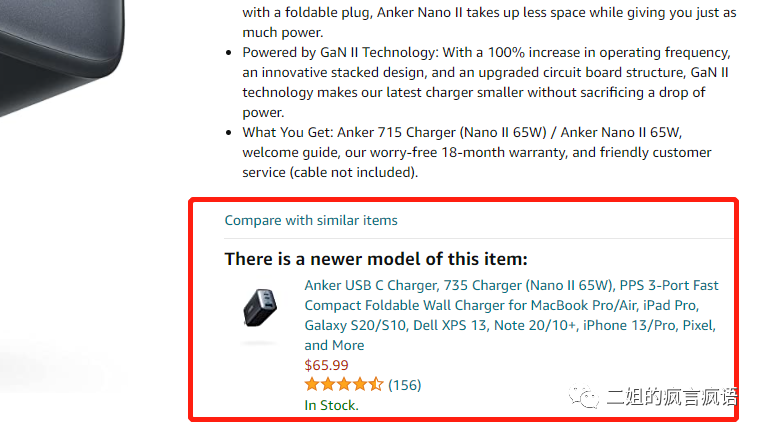Click the first gold star in rating
The width and height of the screenshot is (763, 430).
[x=312, y=385]
